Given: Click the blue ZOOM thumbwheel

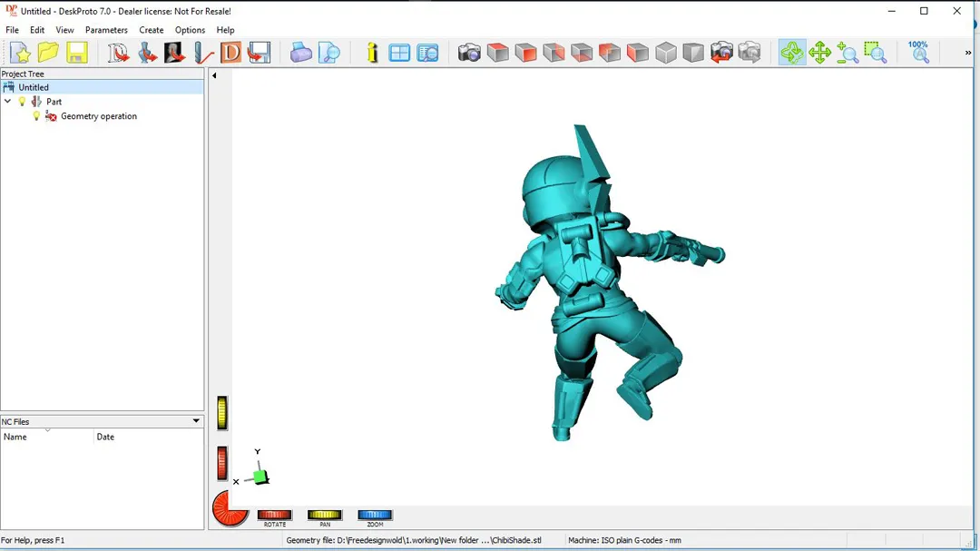Looking at the screenshot, I should coord(375,516).
